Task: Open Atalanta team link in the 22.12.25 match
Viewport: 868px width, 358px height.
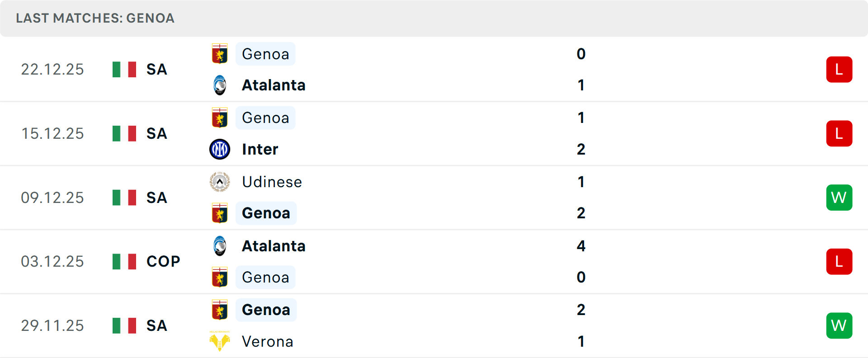Action: [274, 85]
